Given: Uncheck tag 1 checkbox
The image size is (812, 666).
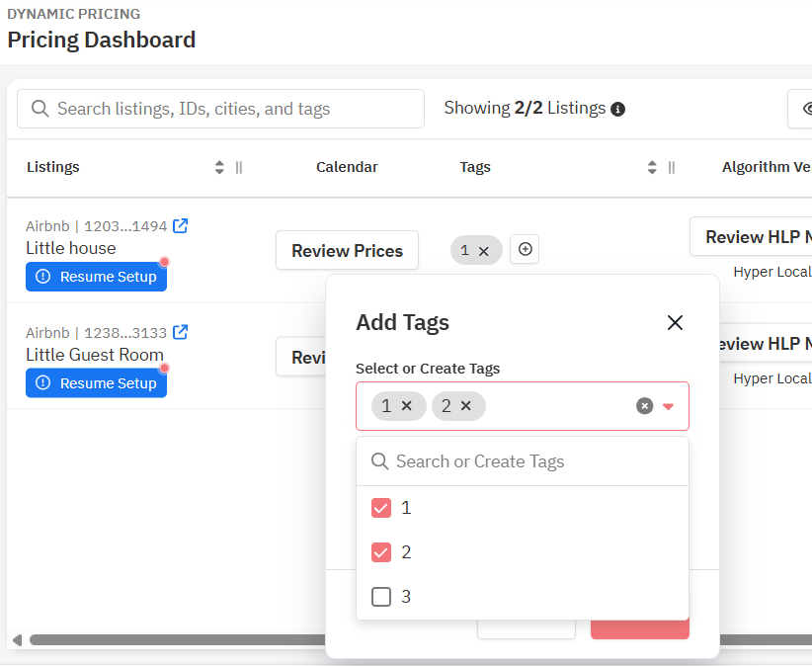Looking at the screenshot, I should pos(381,508).
